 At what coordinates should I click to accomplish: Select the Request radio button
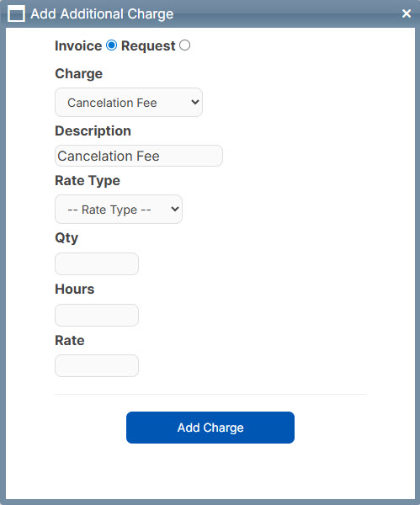(x=184, y=45)
